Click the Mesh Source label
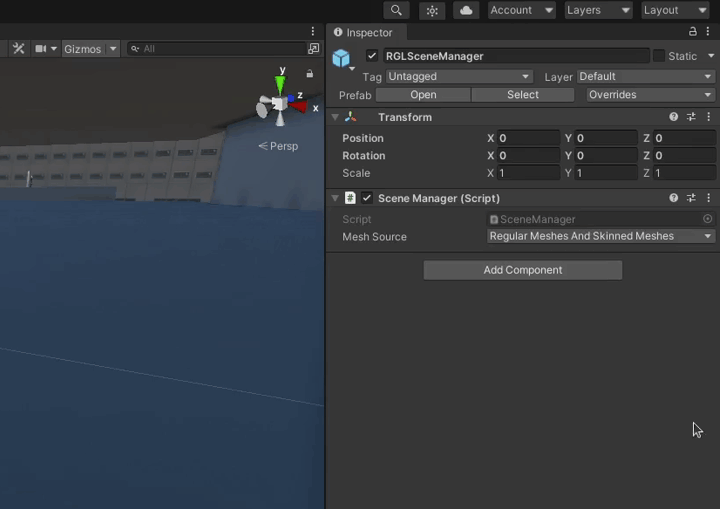720x509 pixels. (x=374, y=237)
